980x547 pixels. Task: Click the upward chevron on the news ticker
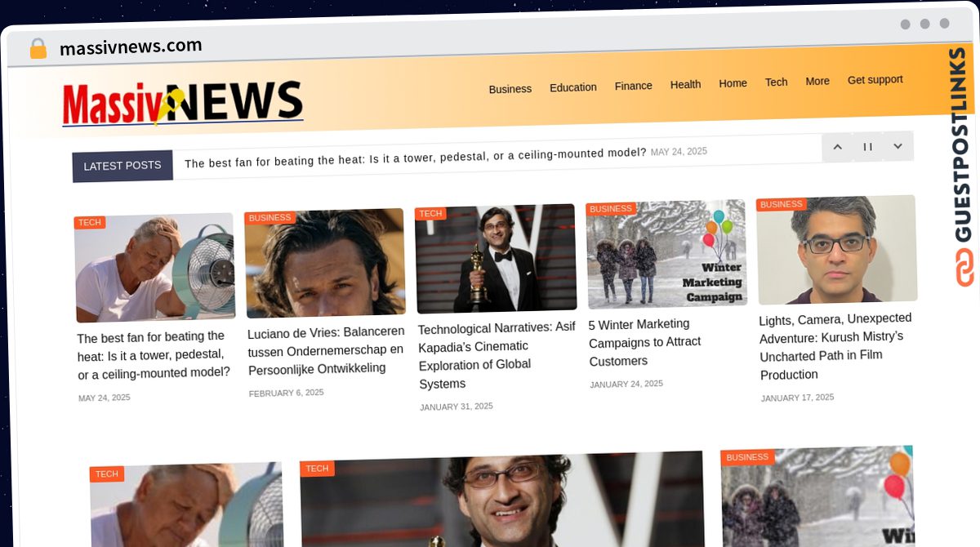click(x=837, y=146)
